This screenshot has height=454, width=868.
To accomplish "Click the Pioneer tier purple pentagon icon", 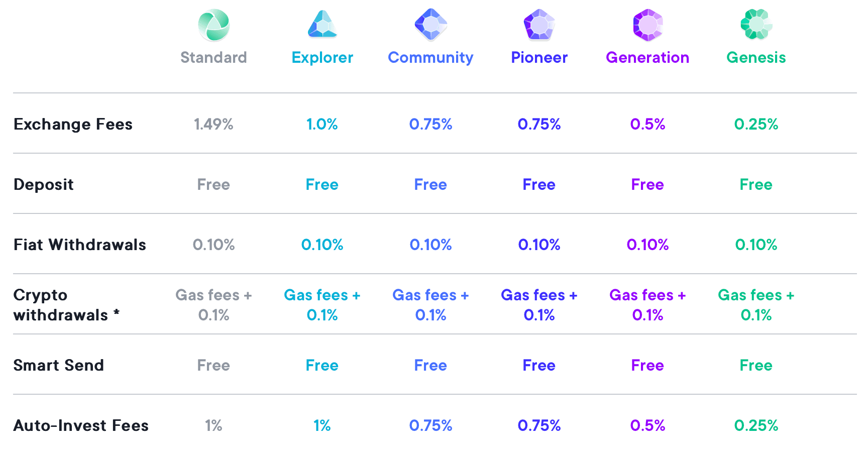I will (539, 25).
